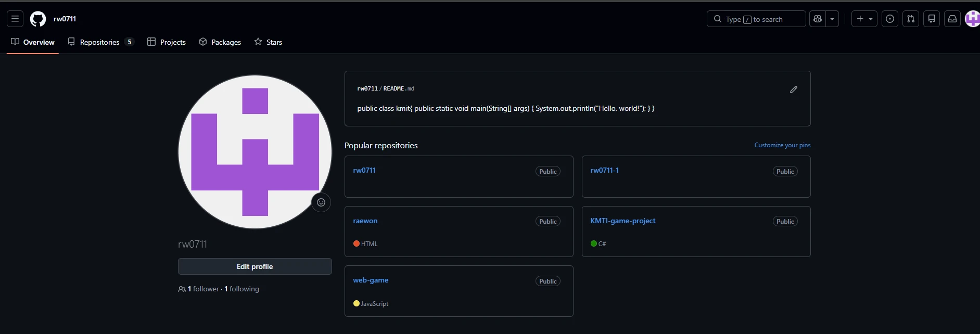The image size is (980, 334).
Task: Click the README Hello world code text
Action: point(506,109)
